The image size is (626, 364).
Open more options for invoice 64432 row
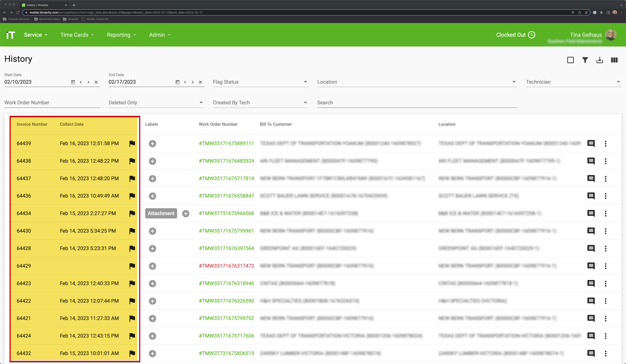click(x=606, y=353)
